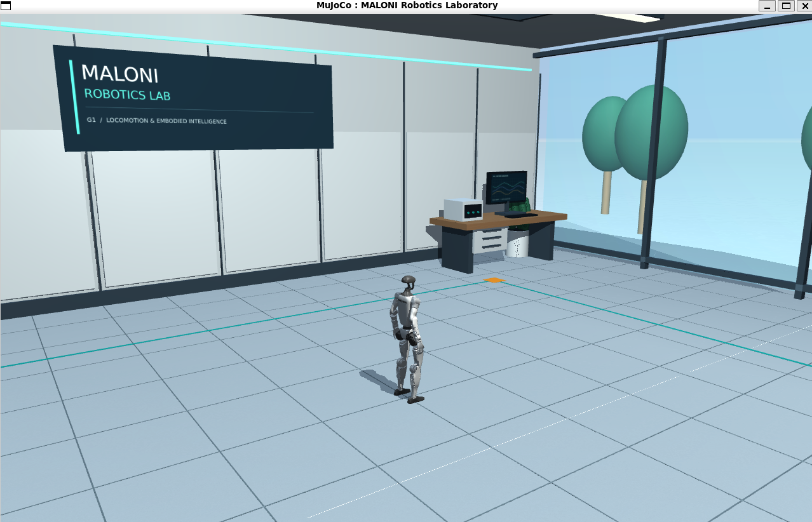Click the white trash bin under desk
The height and width of the screenshot is (522, 812).
point(517,244)
